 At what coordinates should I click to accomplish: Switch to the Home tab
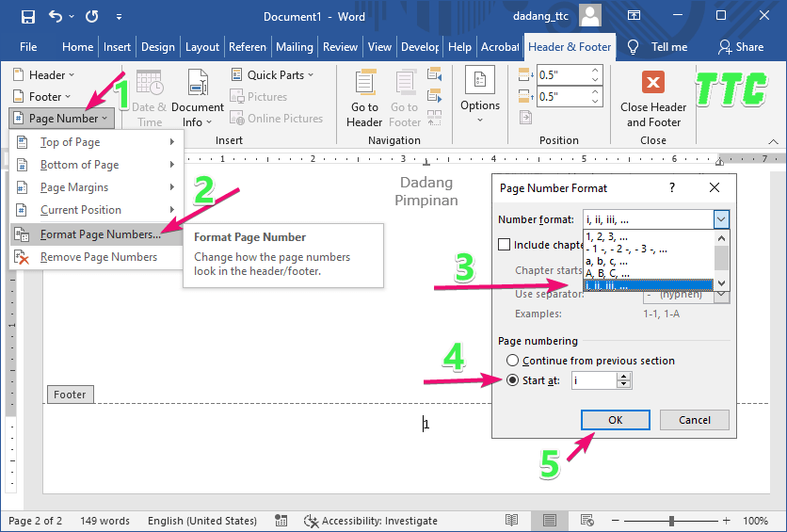tap(77, 47)
